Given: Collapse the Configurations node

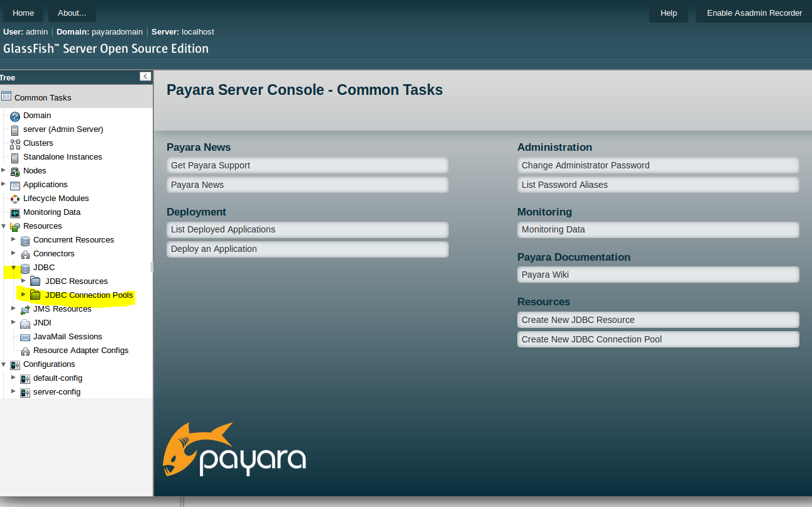Looking at the screenshot, I should click(4, 364).
